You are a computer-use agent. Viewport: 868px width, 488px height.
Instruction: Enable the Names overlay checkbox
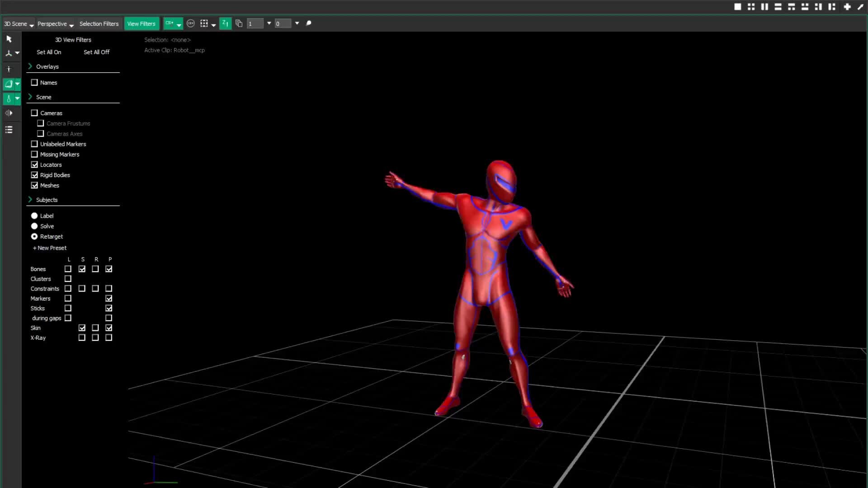pyautogui.click(x=34, y=82)
